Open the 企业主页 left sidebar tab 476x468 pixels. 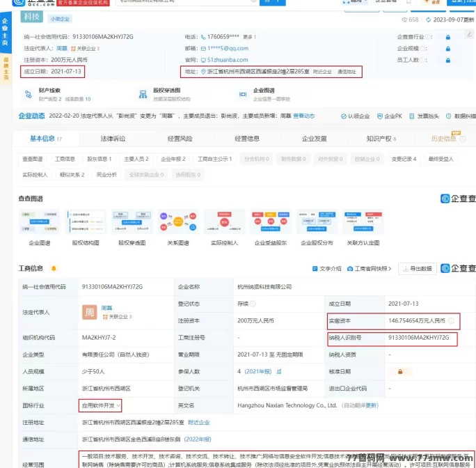pos(5,31)
